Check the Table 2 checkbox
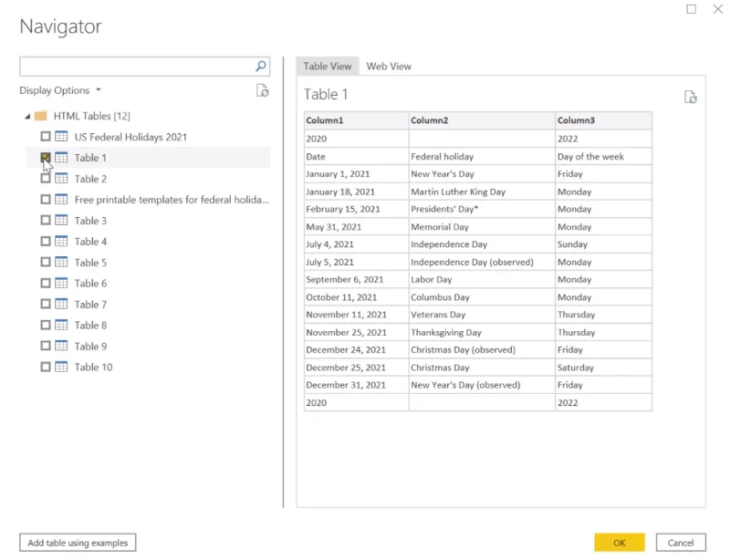 45,178
